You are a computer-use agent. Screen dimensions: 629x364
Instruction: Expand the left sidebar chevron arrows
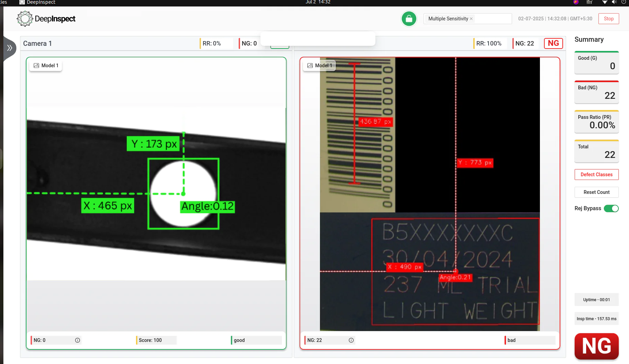pyautogui.click(x=10, y=48)
